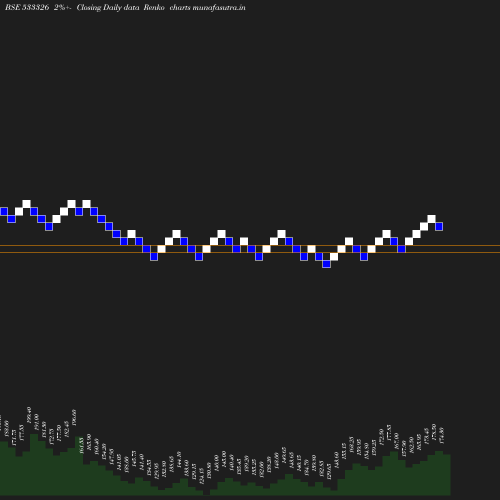Click the final '174.80' price label

pyautogui.click(x=441, y=436)
